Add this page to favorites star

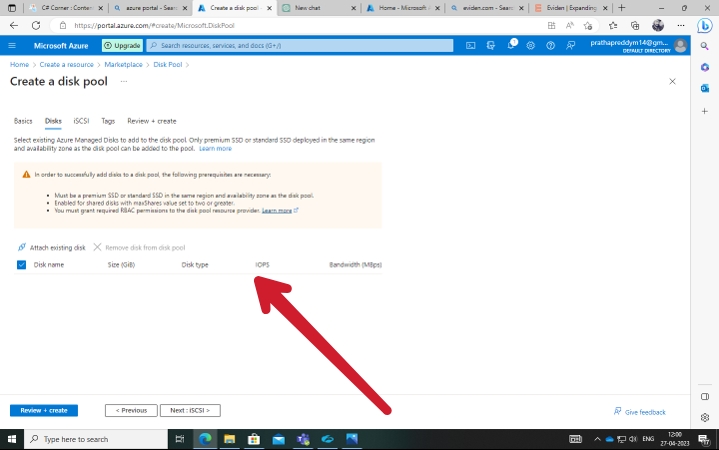[588, 25]
